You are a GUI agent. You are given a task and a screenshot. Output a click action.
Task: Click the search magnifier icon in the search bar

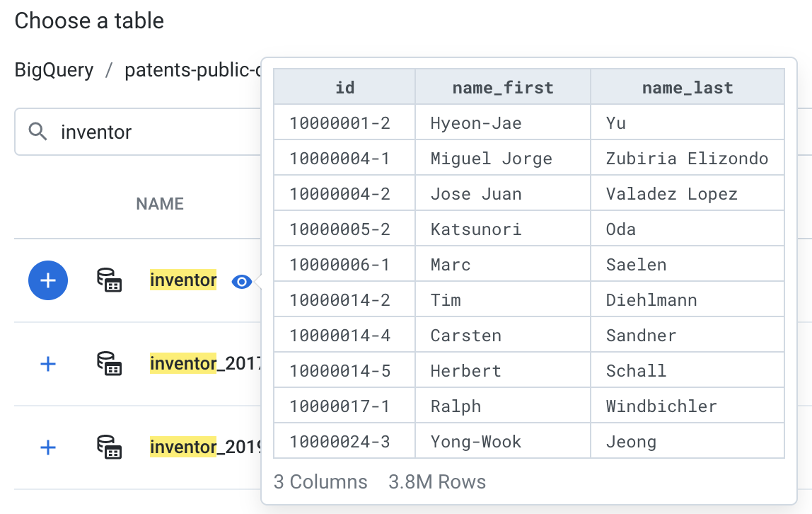click(x=37, y=132)
